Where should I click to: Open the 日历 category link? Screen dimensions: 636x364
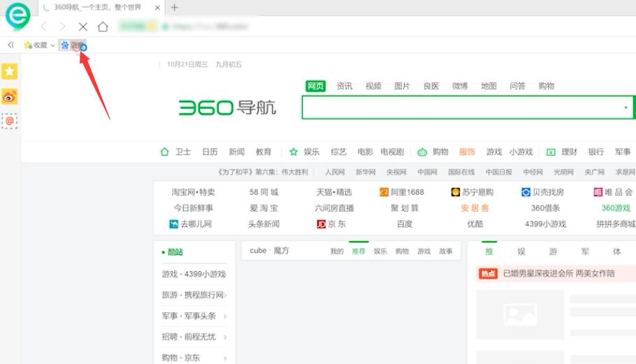point(210,152)
